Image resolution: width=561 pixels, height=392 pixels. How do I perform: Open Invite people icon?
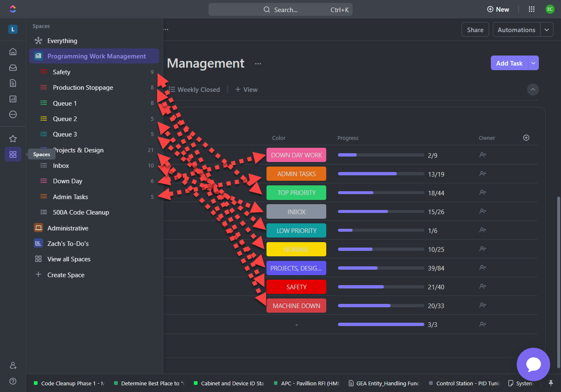13,365
